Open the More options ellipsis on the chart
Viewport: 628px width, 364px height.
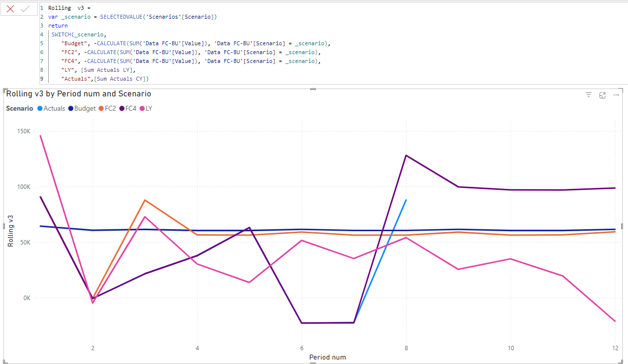point(616,95)
